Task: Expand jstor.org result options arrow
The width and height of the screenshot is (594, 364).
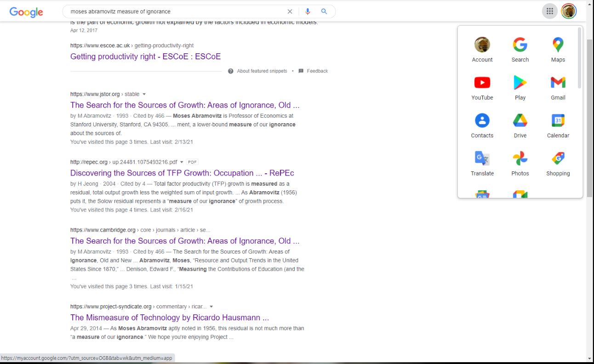Action: pos(144,94)
